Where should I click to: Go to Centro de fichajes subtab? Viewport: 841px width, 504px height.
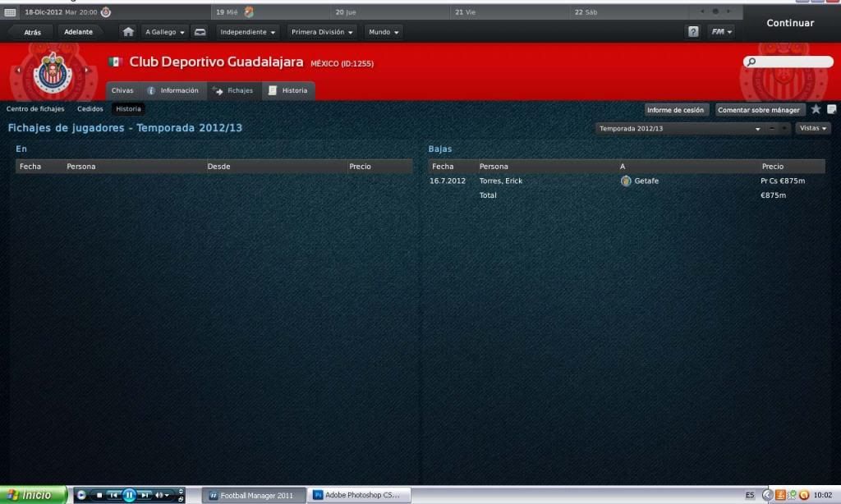click(x=35, y=109)
